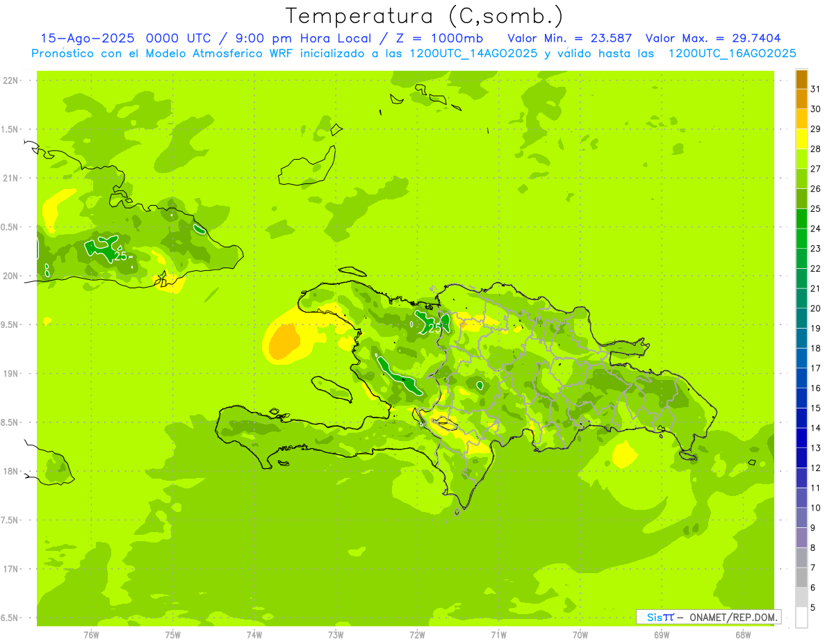This screenshot has width=834, height=644.
Task: Click the "20N" latitude axis label
Action: [x=11, y=276]
